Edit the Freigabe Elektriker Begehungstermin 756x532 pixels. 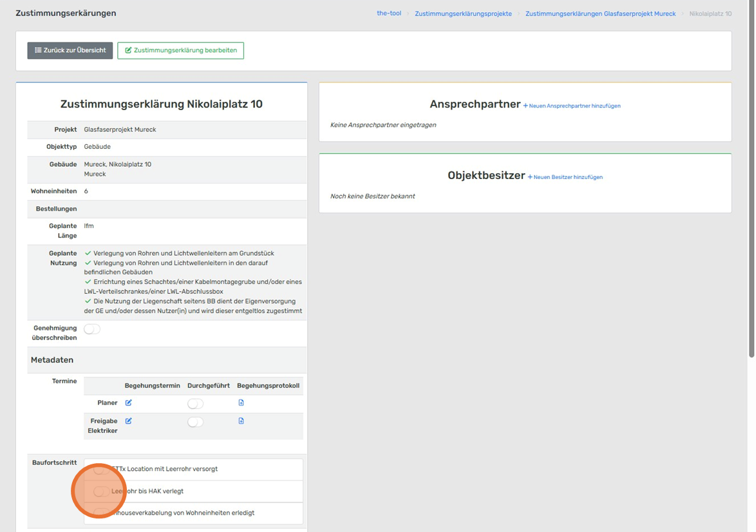(128, 421)
